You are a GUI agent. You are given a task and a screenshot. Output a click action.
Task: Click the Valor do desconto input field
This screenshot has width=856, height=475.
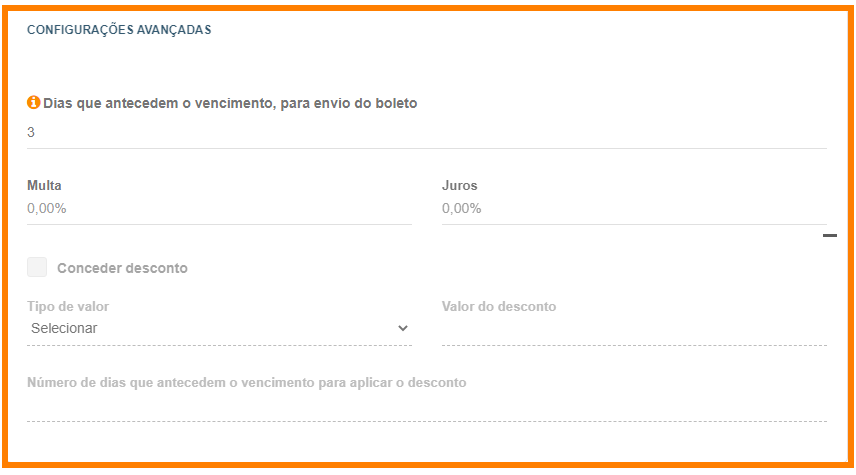tap(634, 330)
